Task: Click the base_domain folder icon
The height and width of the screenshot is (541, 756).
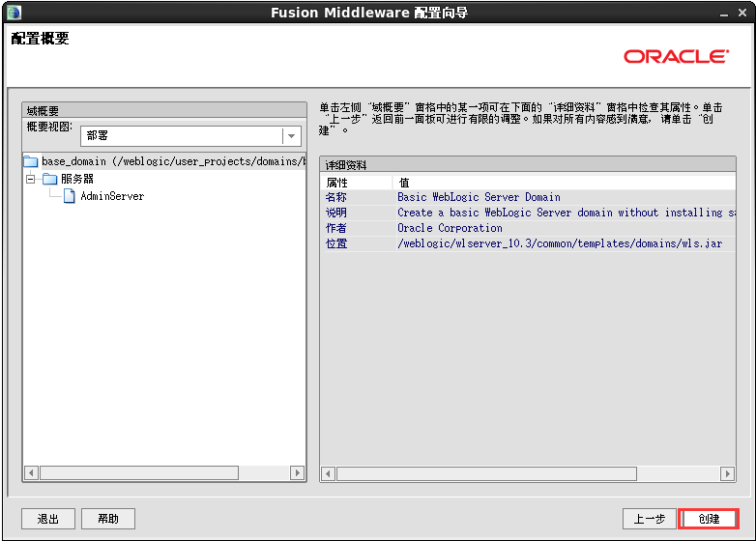Action: pos(30,161)
